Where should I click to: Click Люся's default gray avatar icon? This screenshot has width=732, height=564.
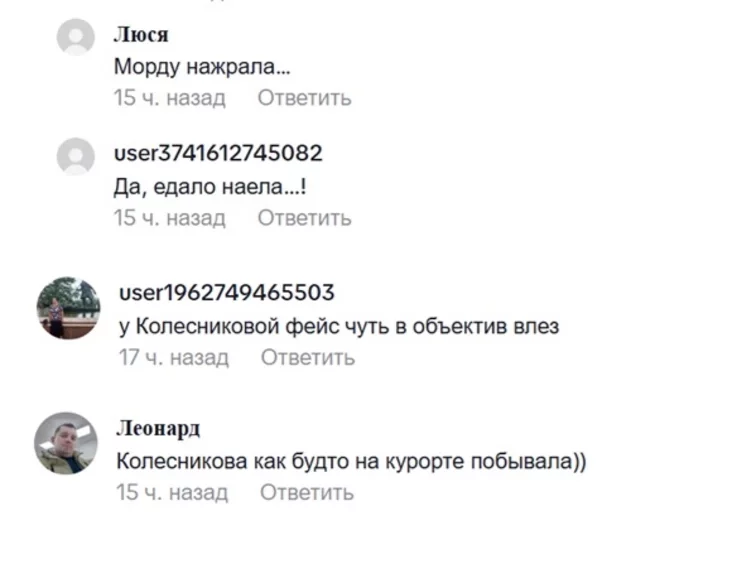(x=76, y=37)
